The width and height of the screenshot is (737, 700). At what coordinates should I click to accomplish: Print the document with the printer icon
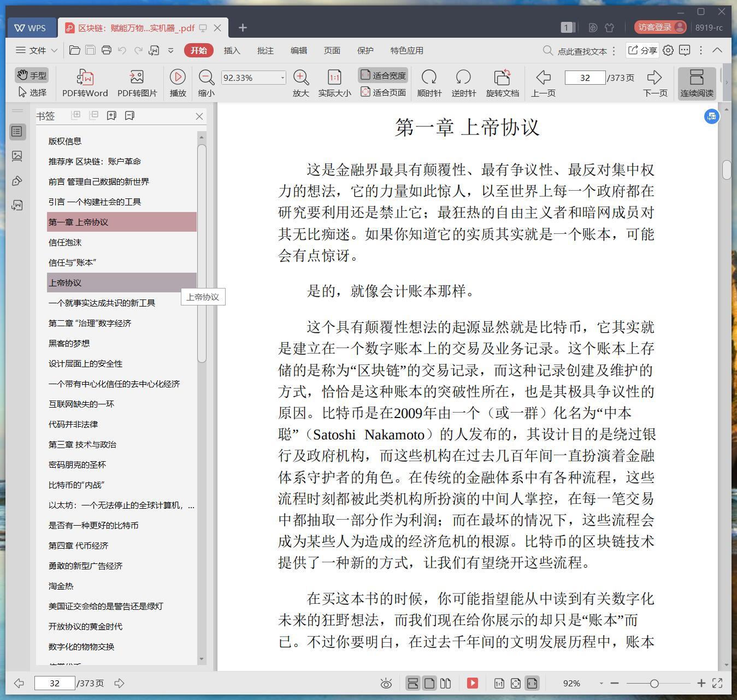coord(107,50)
